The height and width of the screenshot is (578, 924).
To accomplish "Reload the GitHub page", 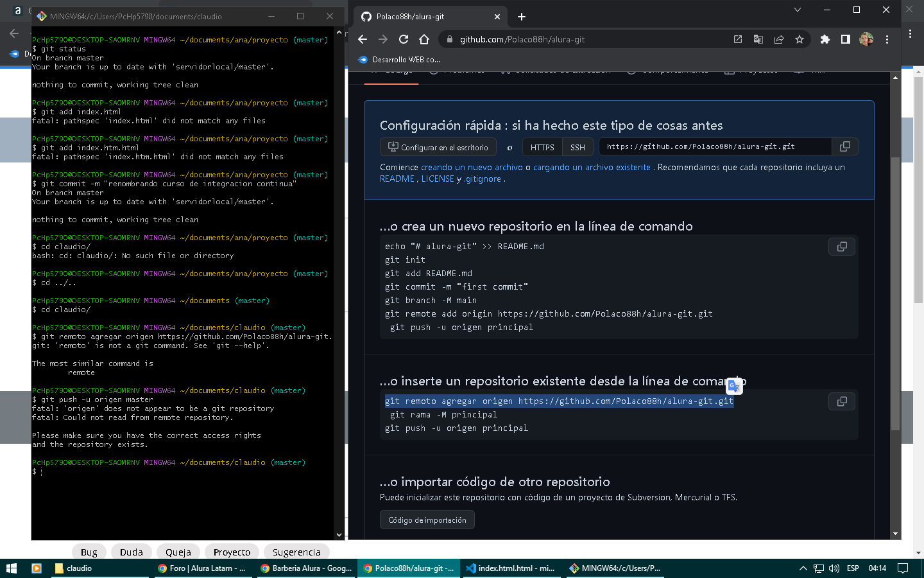I will tap(404, 39).
